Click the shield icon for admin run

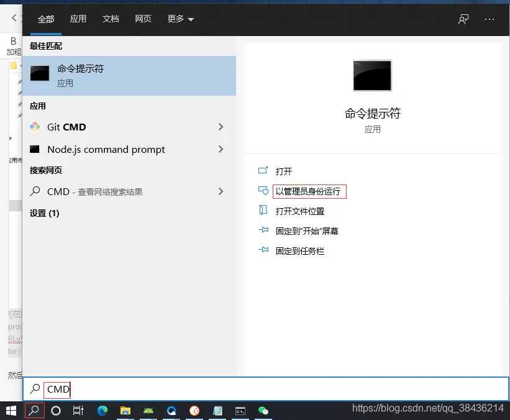tap(263, 190)
